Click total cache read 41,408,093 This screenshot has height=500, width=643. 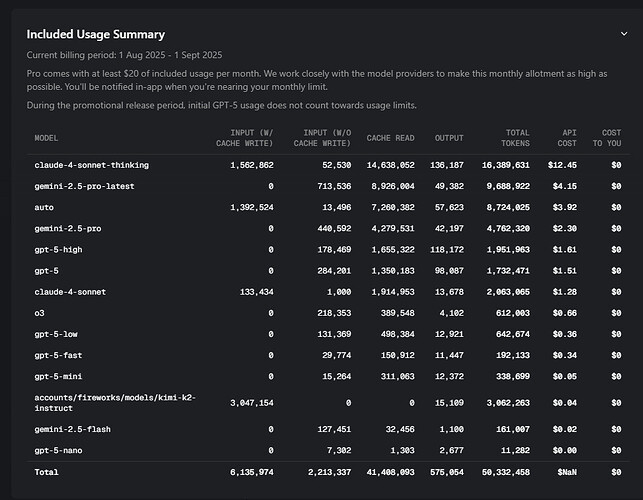[x=390, y=472]
